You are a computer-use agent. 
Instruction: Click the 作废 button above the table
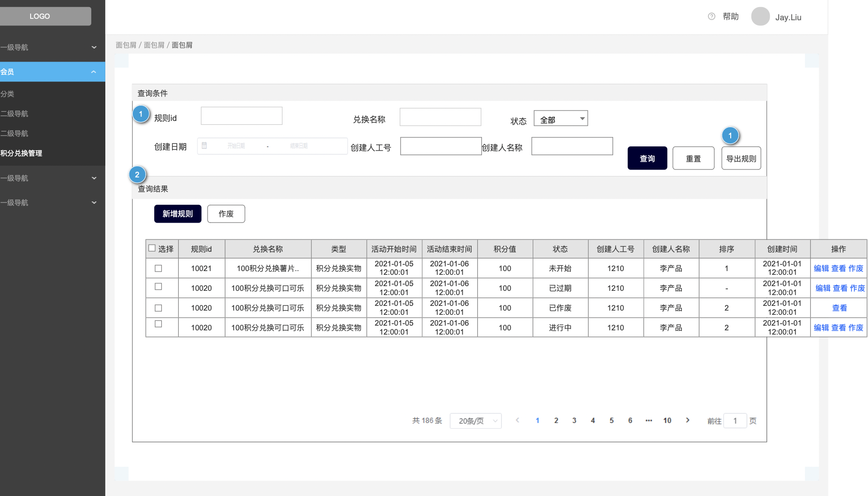226,214
